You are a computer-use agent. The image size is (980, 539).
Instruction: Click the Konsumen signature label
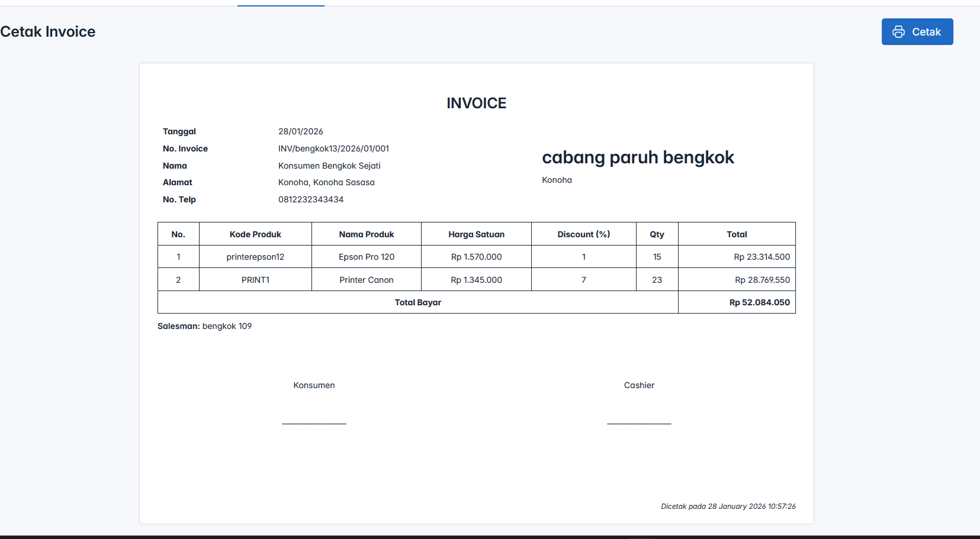(x=314, y=385)
